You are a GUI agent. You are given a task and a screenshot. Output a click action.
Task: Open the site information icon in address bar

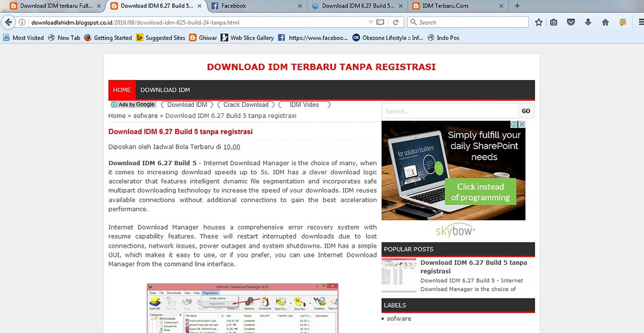22,22
